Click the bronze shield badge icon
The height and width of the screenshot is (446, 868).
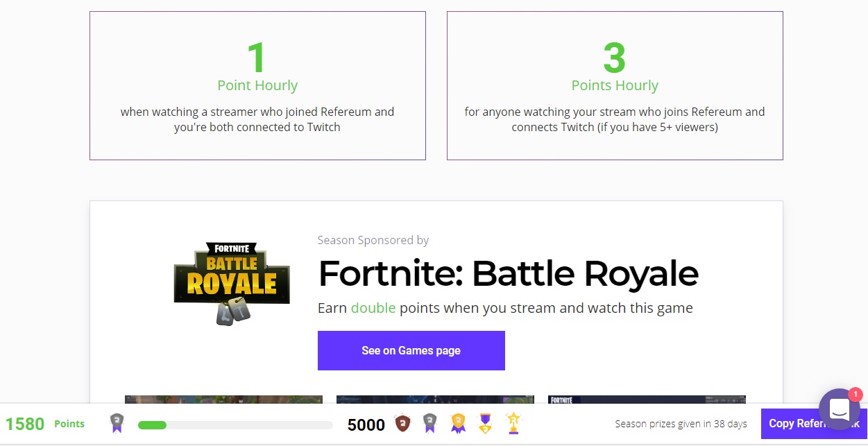pos(401,423)
